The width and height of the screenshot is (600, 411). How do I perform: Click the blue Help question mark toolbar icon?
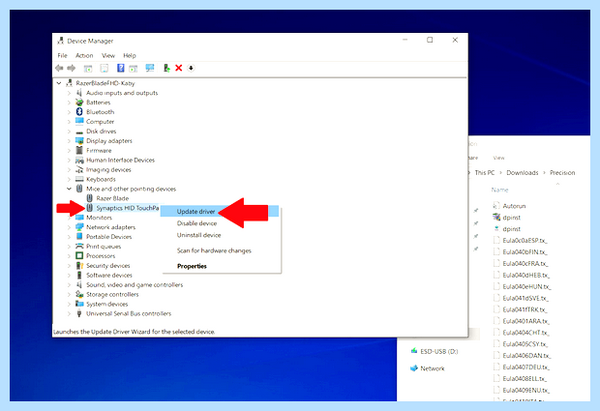pyautogui.click(x=121, y=68)
